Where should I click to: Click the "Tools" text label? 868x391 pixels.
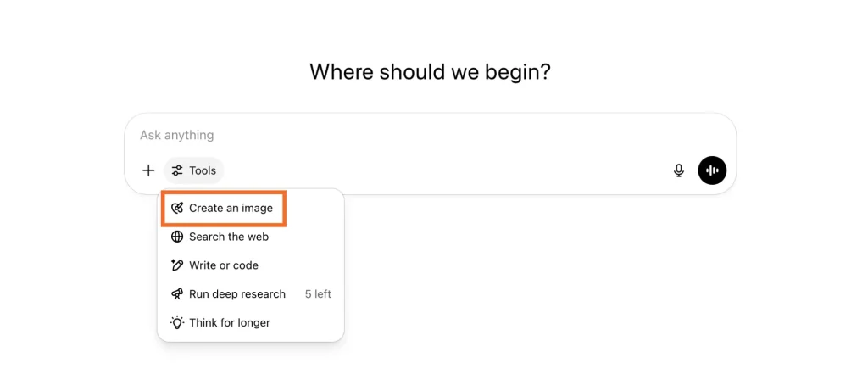(203, 170)
